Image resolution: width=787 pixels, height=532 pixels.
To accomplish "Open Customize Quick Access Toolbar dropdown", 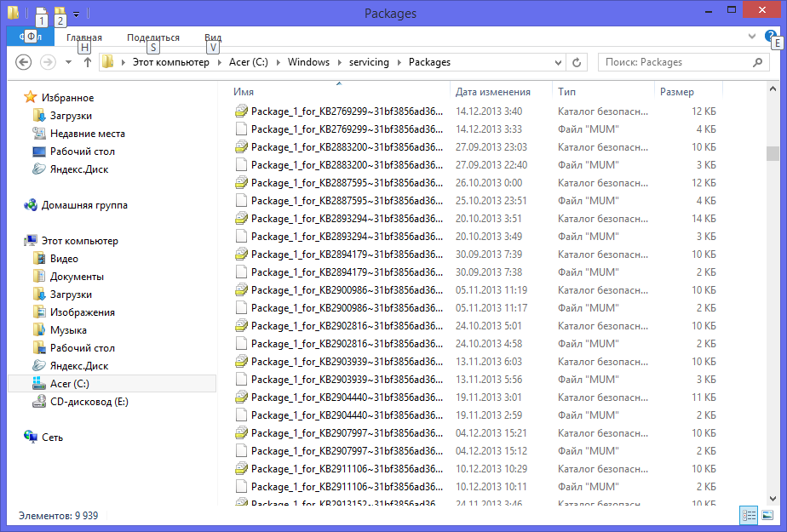I will tap(77, 14).
